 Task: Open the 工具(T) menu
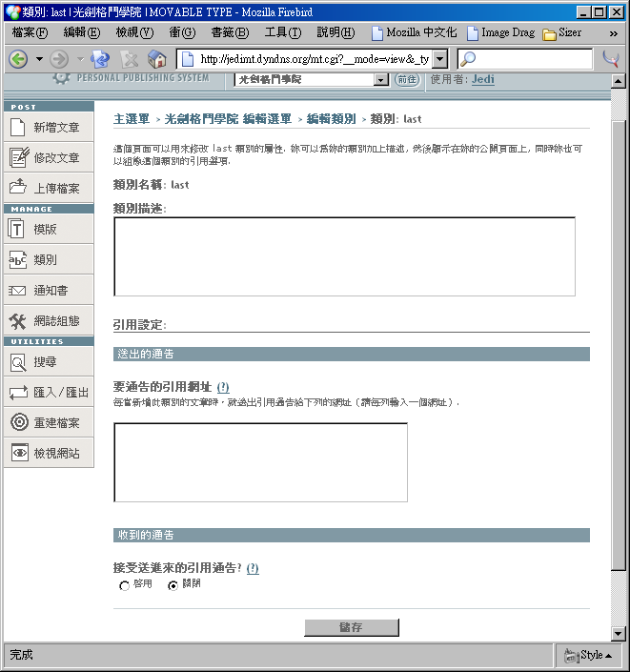coord(283,32)
